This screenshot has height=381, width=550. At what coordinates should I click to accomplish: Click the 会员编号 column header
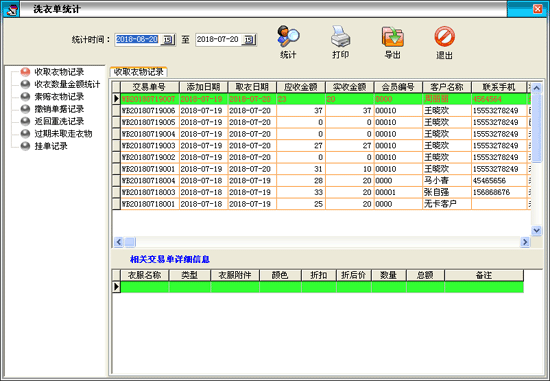point(398,87)
